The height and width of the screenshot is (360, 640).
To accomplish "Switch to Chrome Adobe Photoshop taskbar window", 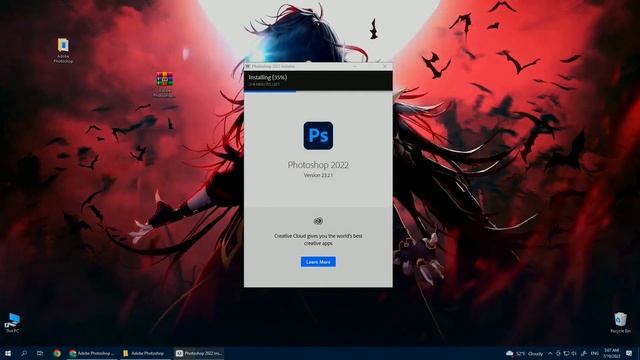I will pos(91,353).
